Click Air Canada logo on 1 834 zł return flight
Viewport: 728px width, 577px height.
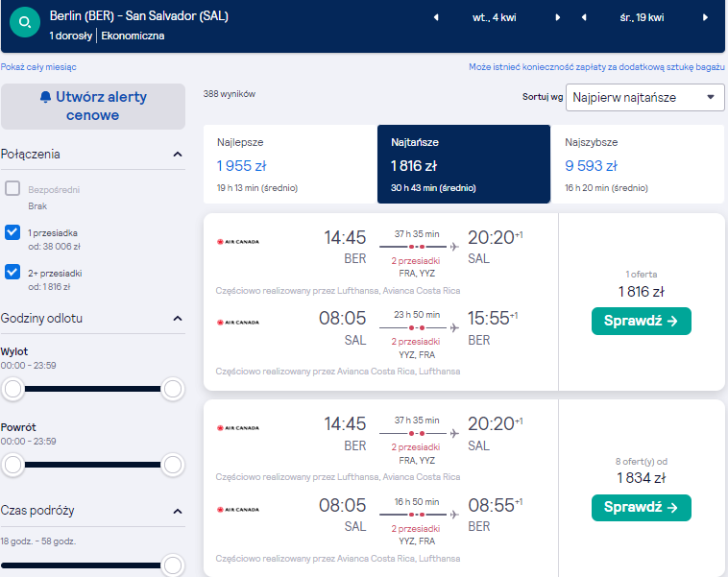[238, 509]
